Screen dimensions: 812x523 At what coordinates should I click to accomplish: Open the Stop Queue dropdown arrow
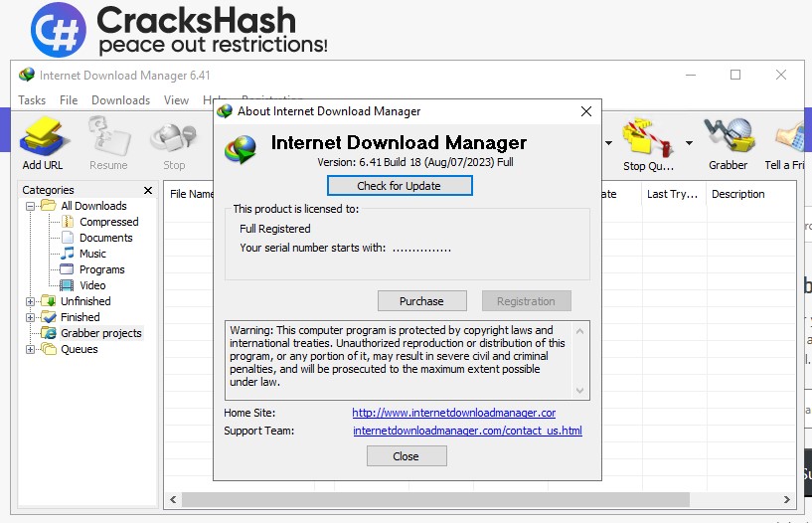coord(690,143)
